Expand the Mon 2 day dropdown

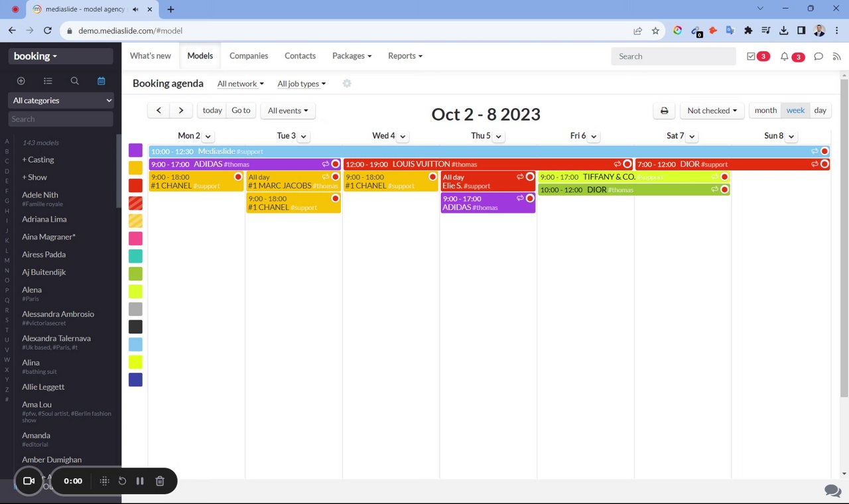point(208,136)
